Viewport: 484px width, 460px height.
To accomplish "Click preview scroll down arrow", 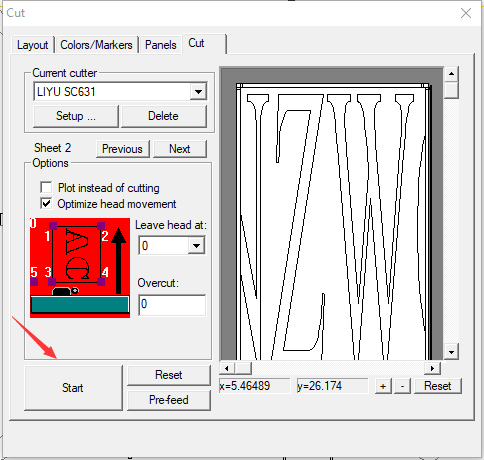I will [x=451, y=352].
